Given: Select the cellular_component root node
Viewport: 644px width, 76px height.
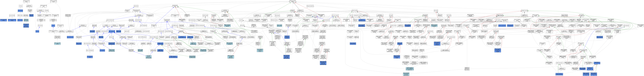Looking at the screenshot, I should point(53,2).
